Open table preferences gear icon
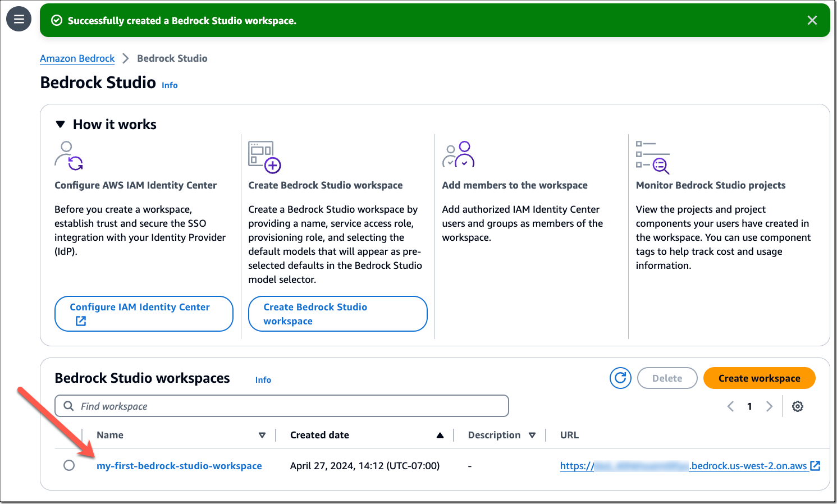837x504 pixels. coord(797,406)
